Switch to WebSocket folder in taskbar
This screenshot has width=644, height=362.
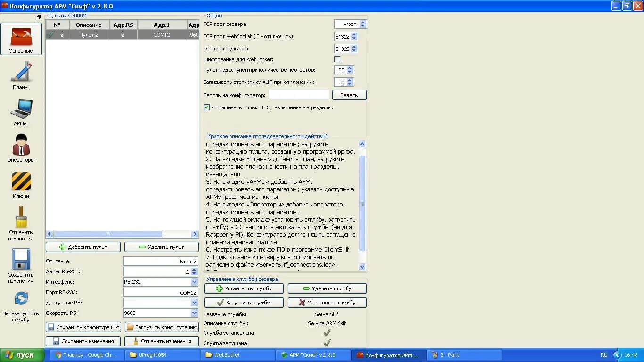238,355
